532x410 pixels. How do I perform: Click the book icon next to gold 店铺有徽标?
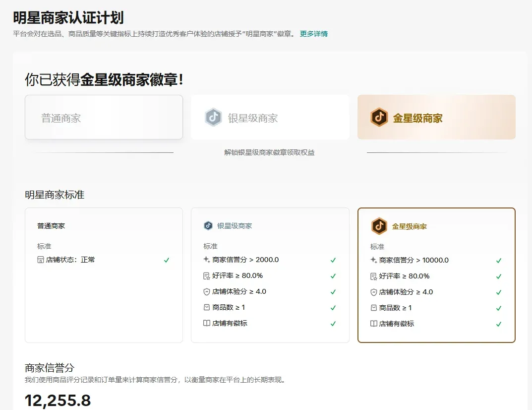point(373,324)
